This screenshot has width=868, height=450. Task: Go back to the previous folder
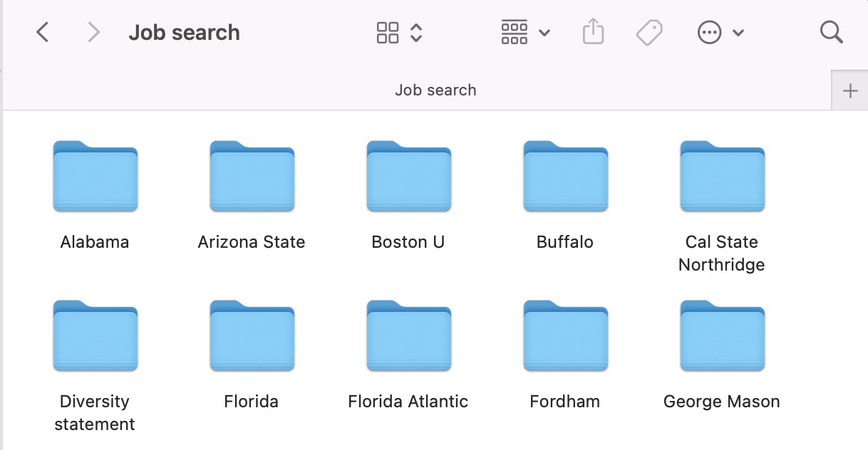43,32
